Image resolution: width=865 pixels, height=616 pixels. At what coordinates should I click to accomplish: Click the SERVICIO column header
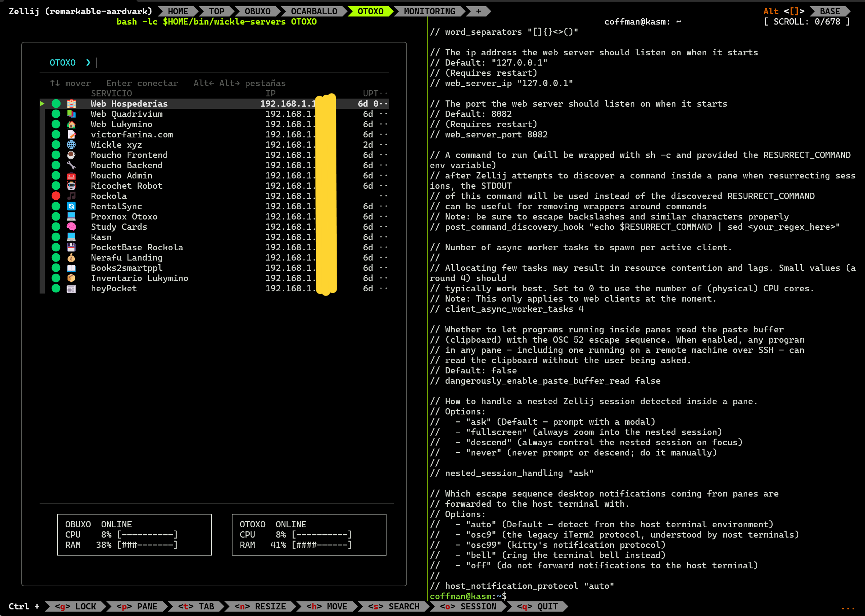[x=111, y=93]
